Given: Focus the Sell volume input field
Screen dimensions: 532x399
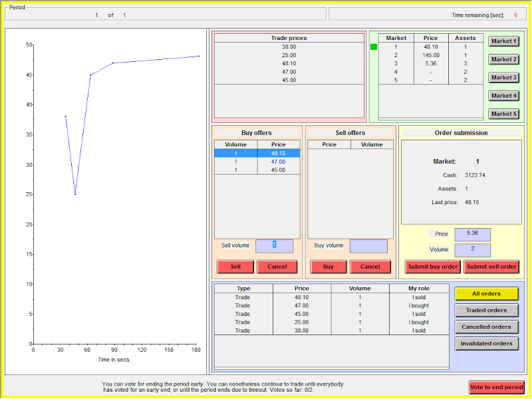Looking at the screenshot, I should [x=275, y=246].
